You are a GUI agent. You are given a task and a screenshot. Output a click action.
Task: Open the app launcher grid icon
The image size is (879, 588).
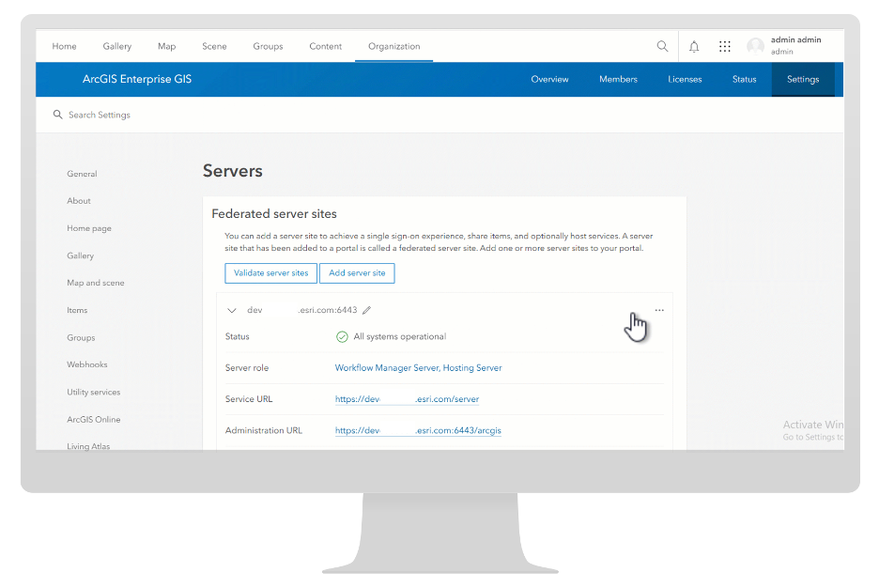[724, 46]
